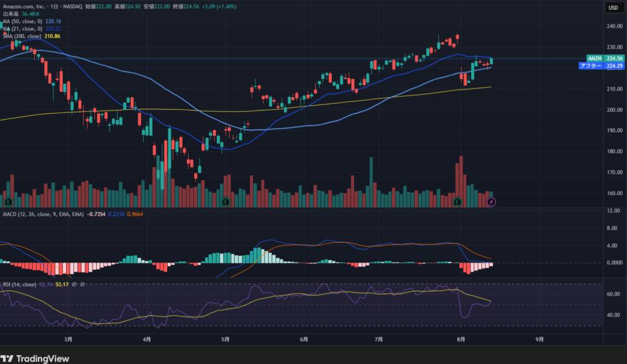This screenshot has width=627, height=364.
Task: Click the +3.09 (+1.40%) change value
Action: pos(219,6)
